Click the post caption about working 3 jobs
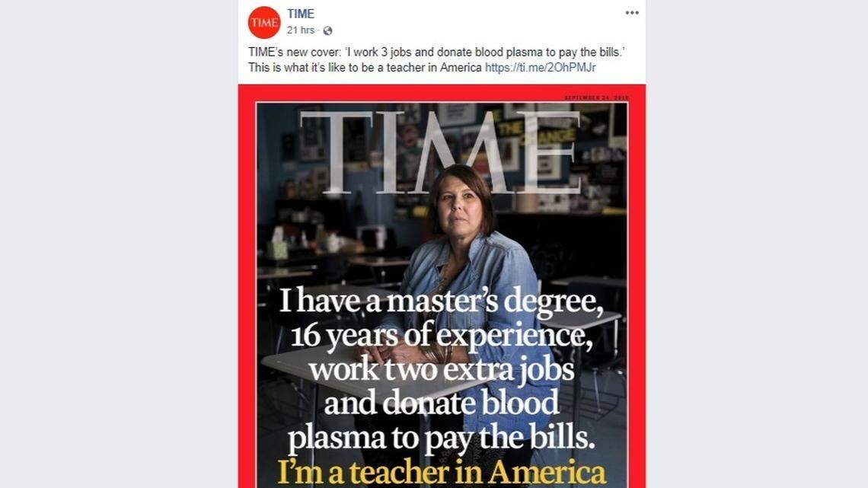This screenshot has height=488, width=868. pos(426,51)
